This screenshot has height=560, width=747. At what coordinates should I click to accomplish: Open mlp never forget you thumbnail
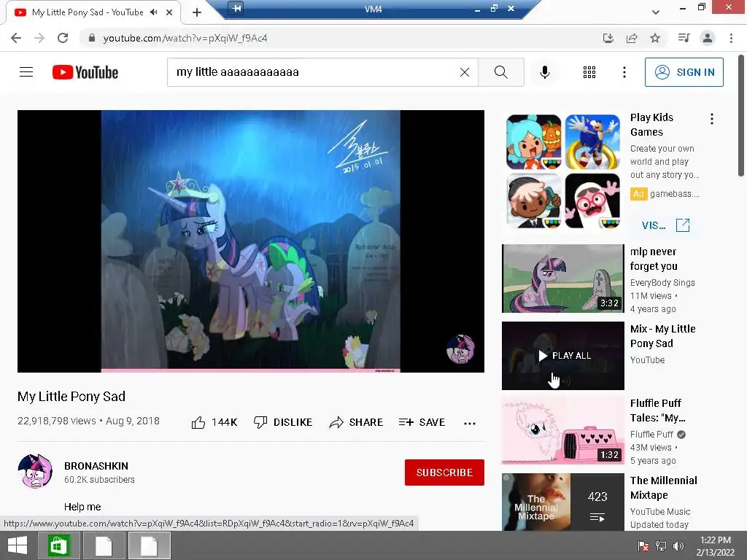tap(563, 279)
